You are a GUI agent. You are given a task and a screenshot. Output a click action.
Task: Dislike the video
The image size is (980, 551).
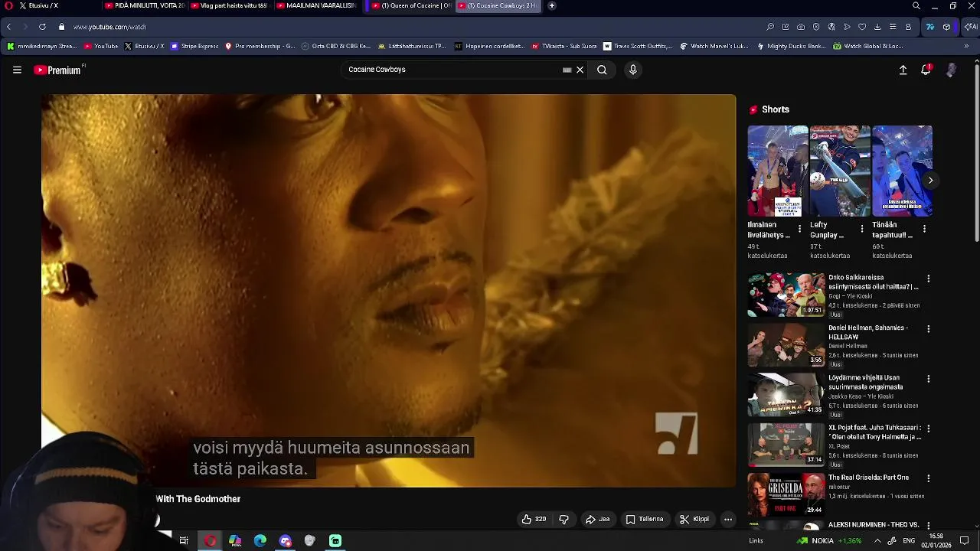[x=563, y=519]
